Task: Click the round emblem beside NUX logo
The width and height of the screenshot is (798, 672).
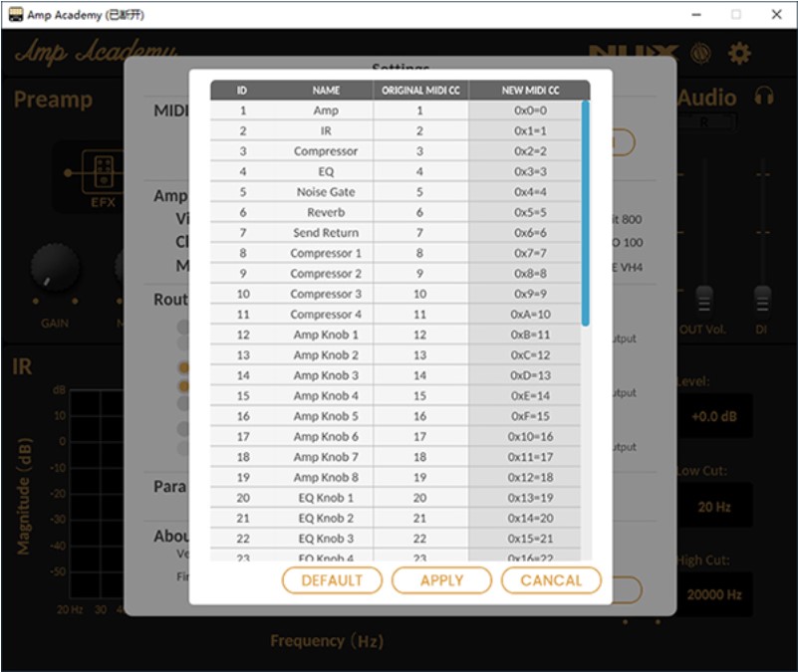Action: (x=701, y=54)
